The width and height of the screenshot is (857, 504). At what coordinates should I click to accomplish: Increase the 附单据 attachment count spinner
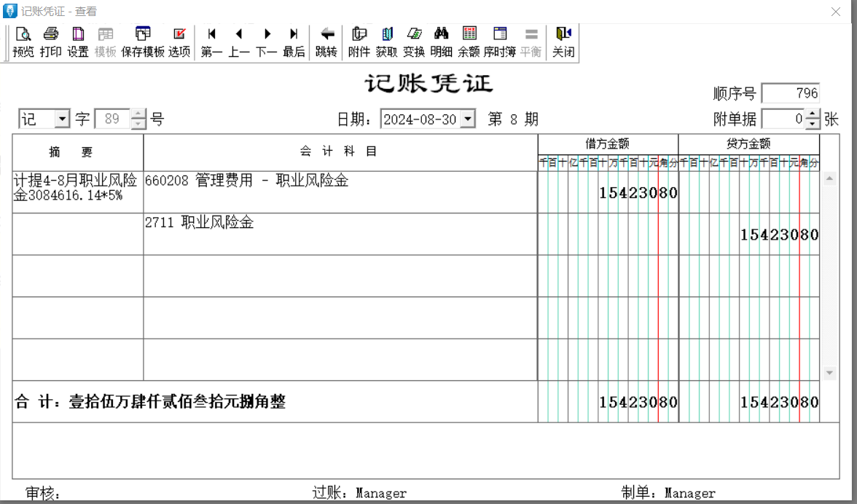813,115
